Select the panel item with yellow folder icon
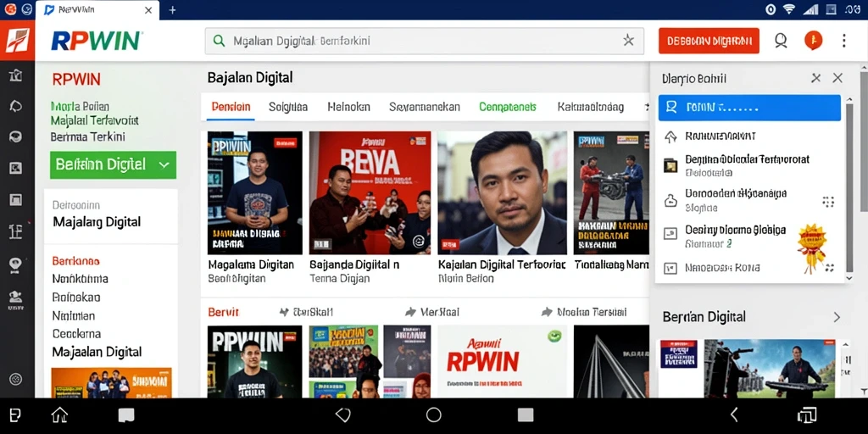 (x=749, y=165)
